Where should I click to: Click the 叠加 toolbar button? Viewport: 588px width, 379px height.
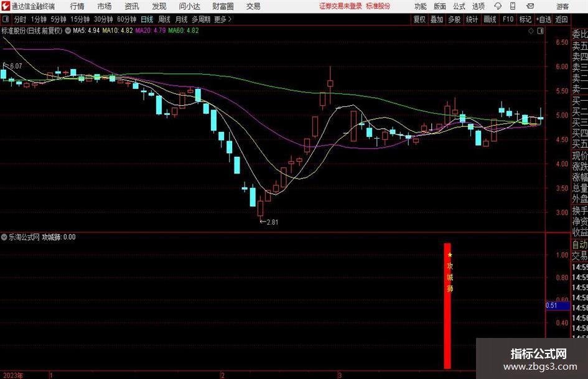click(437, 19)
